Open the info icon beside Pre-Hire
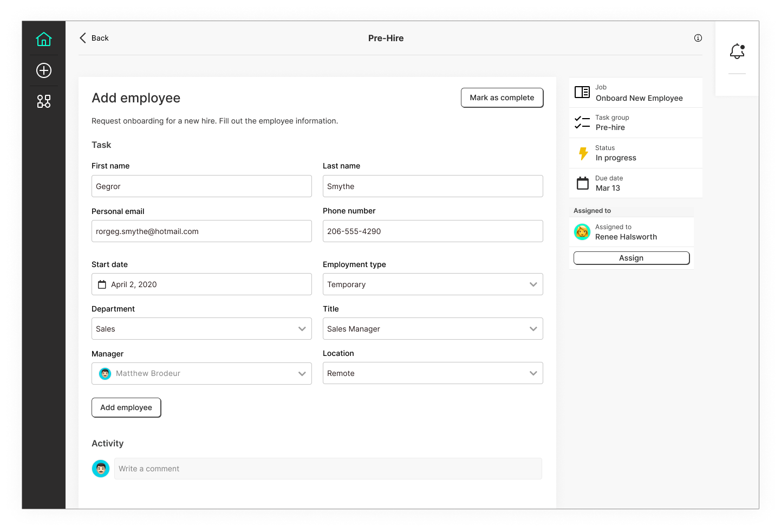 (698, 38)
